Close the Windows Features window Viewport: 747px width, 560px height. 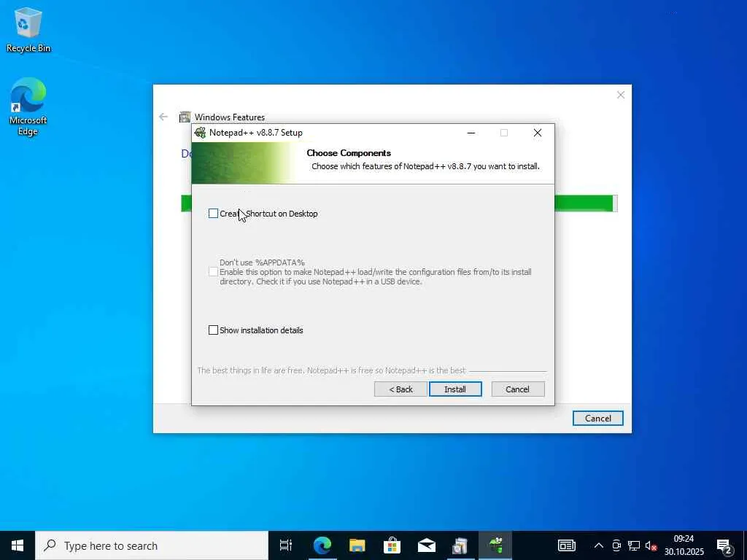pos(620,95)
